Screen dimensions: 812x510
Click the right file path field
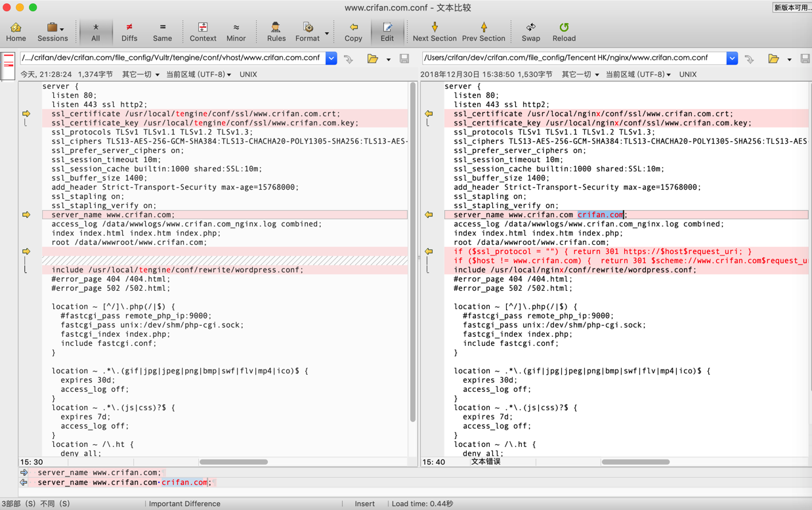[574, 58]
